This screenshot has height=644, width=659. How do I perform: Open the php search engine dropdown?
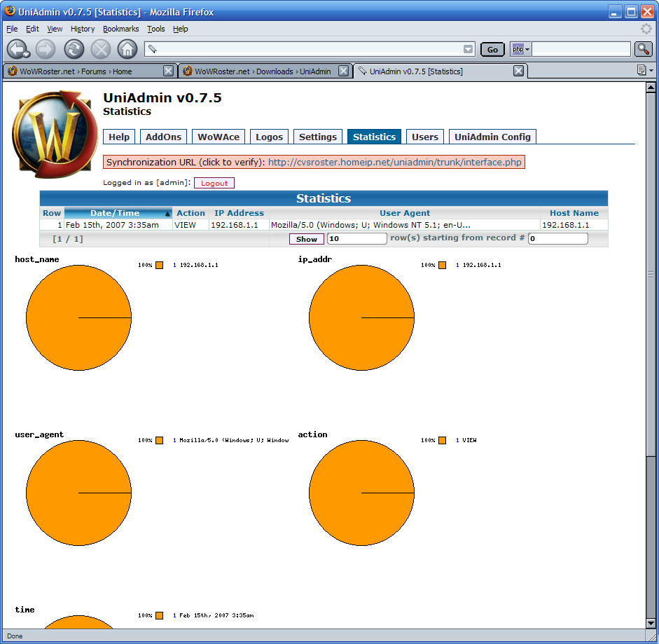coord(521,49)
